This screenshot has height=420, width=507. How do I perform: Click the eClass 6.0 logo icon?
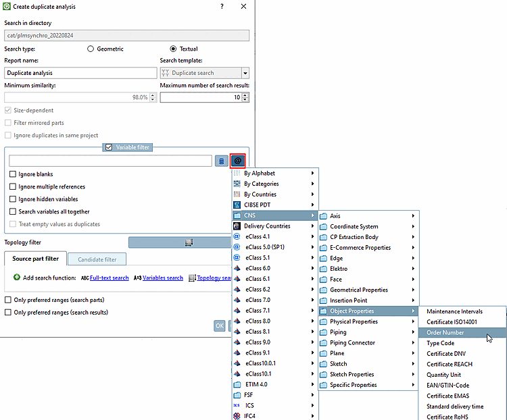pyautogui.click(x=237, y=268)
